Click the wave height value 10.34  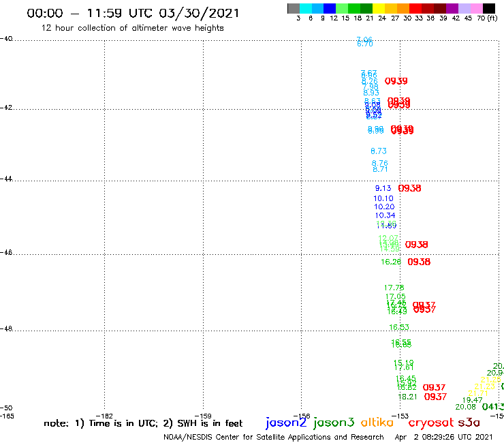(385, 215)
